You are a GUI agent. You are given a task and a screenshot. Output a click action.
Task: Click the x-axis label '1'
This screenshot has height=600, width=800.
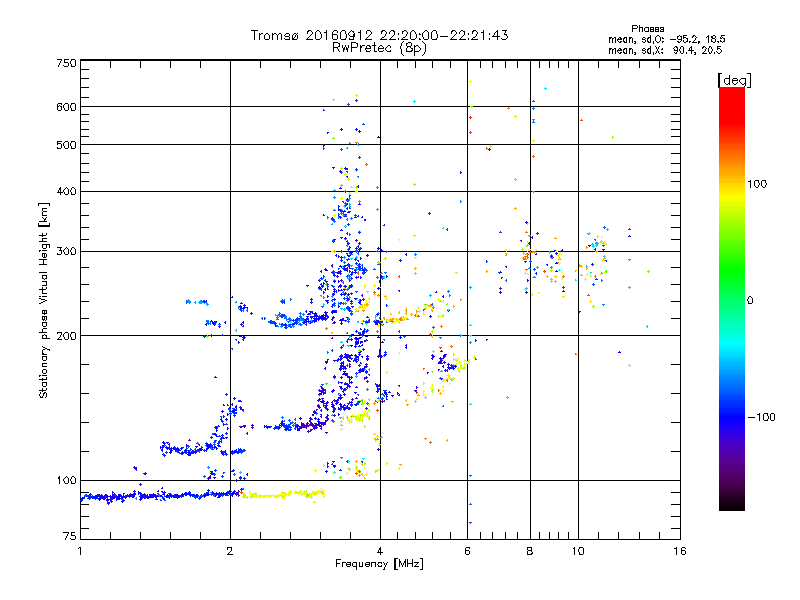(x=80, y=551)
